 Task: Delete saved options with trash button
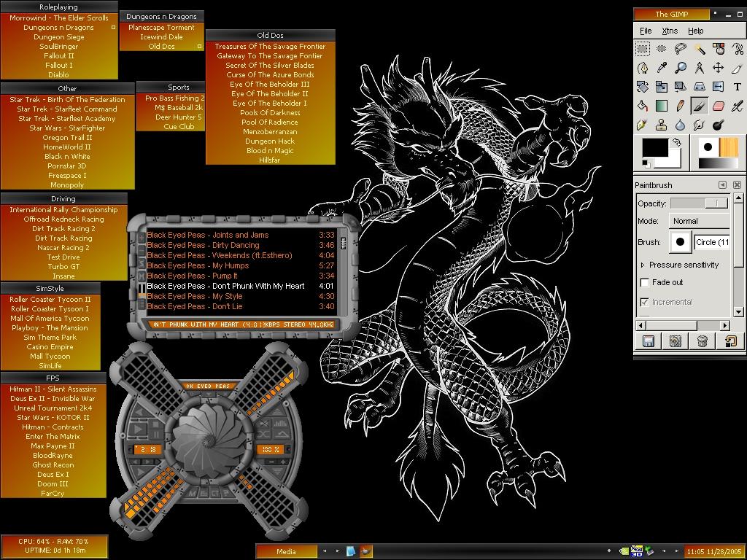702,341
